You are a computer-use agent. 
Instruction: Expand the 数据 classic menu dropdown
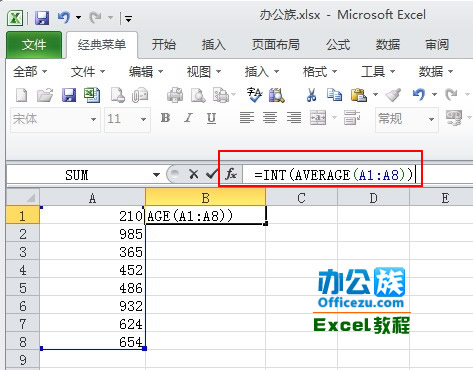click(436, 71)
